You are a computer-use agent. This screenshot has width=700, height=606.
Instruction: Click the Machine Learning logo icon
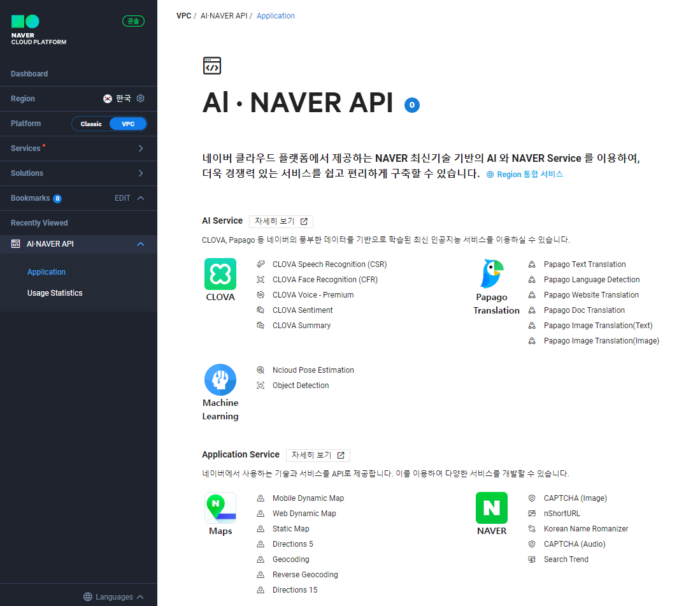[x=220, y=380]
